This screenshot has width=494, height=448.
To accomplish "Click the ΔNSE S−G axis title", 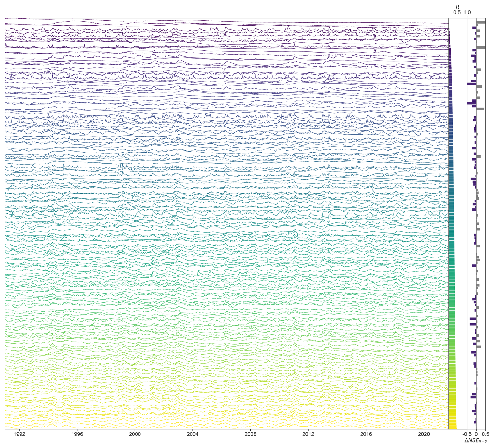I will (x=476, y=441).
